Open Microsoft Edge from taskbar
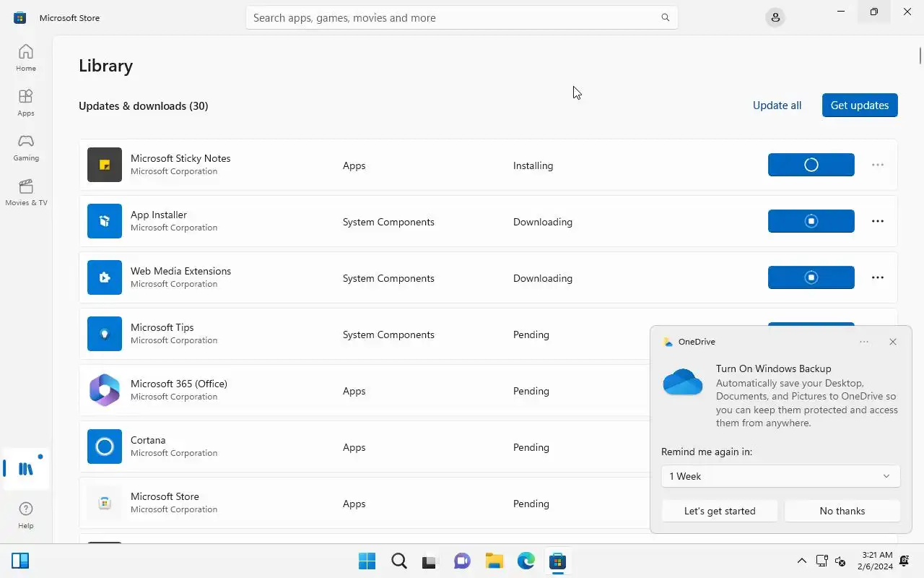The height and width of the screenshot is (578, 924). [526, 561]
